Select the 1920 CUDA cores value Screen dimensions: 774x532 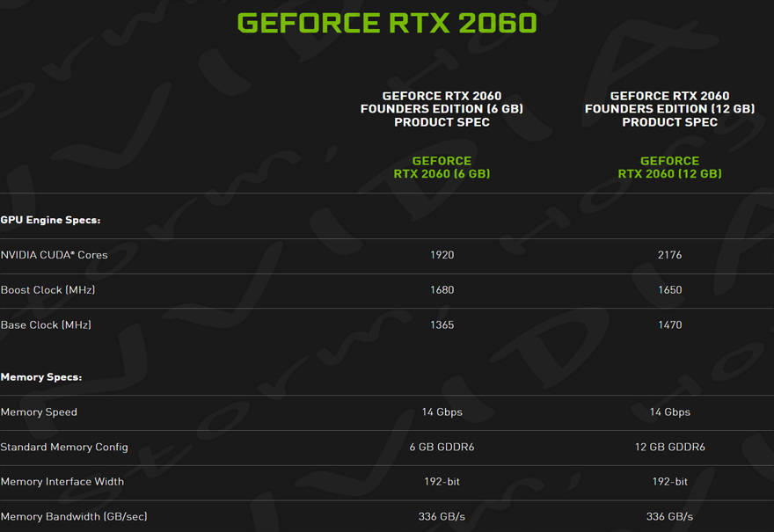pyautogui.click(x=442, y=255)
